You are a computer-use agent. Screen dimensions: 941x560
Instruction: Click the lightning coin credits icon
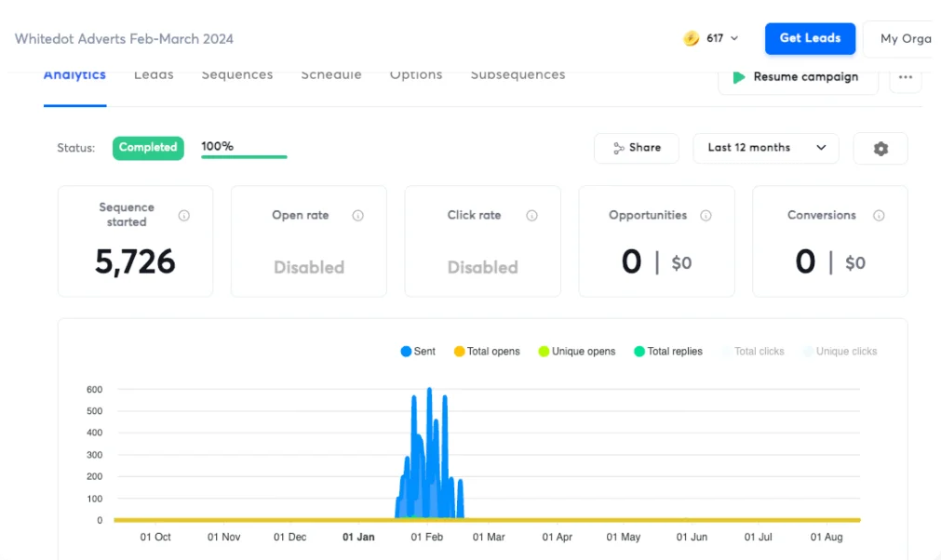pos(691,38)
